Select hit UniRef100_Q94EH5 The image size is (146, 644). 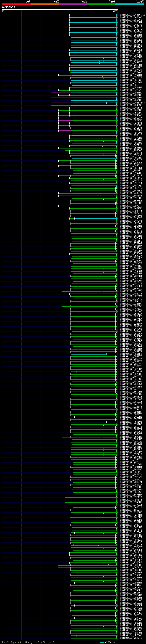[x=131, y=93]
